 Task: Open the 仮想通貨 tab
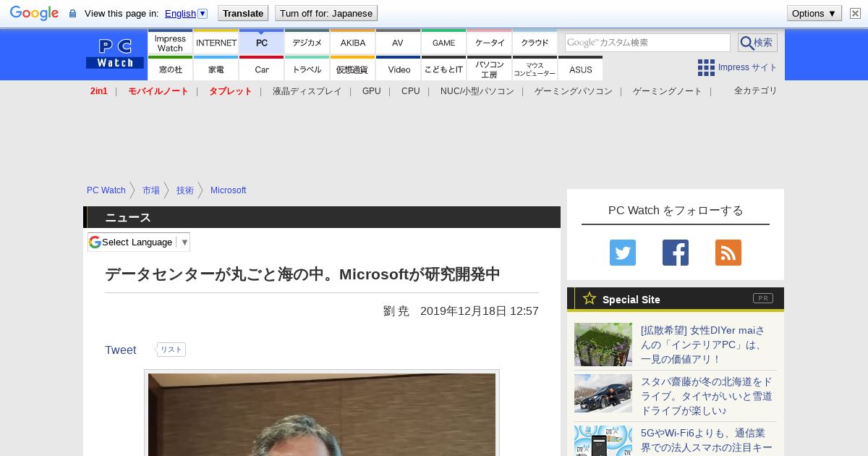point(353,69)
